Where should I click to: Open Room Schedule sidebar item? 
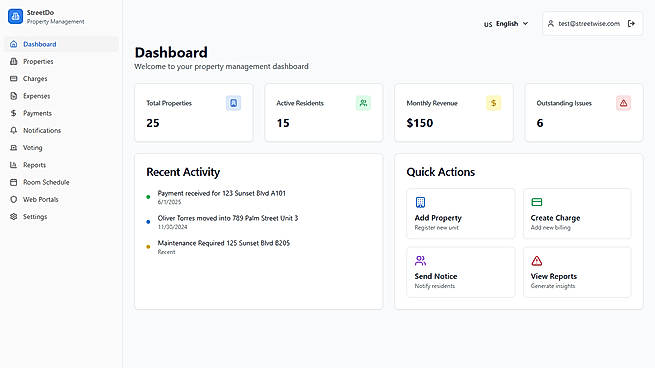(61, 182)
